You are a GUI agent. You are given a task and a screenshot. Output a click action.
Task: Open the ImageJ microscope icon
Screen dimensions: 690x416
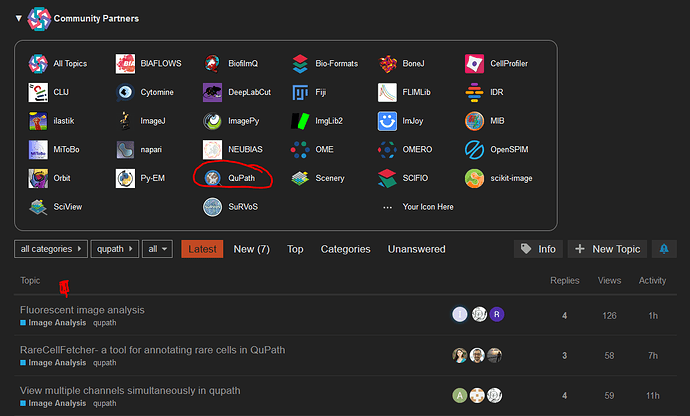point(125,121)
